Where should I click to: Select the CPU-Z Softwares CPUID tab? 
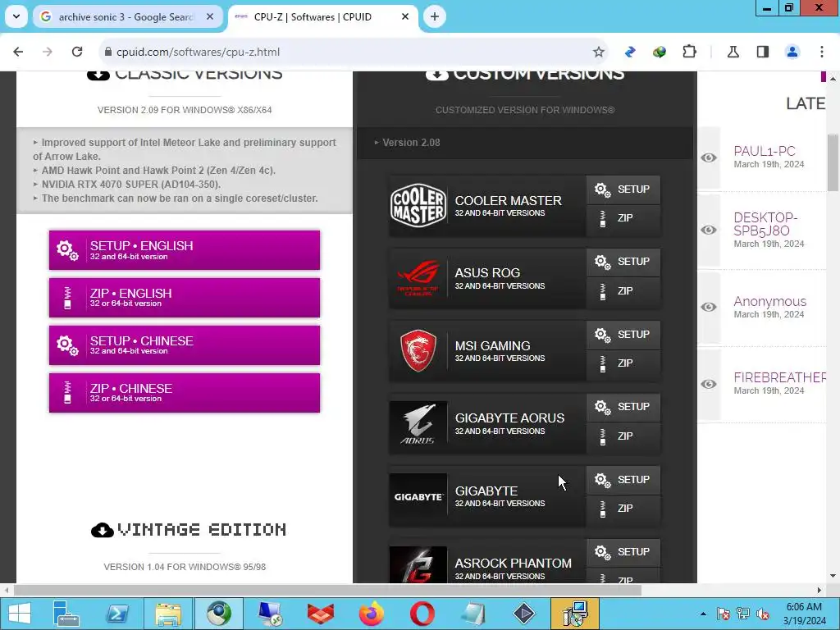(313, 17)
